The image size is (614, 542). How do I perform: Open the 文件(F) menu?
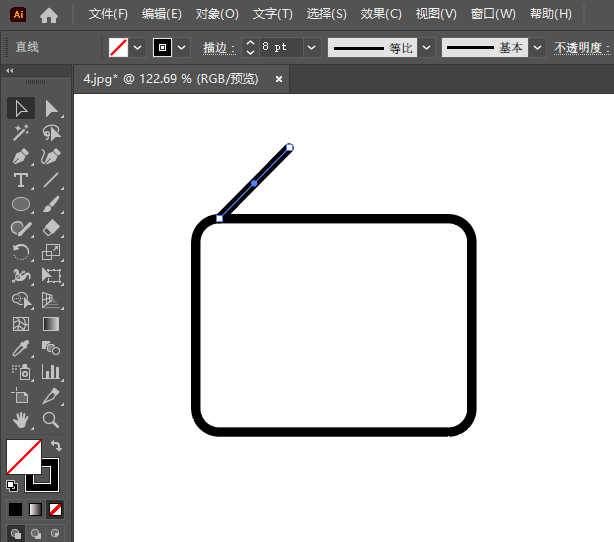coord(108,14)
